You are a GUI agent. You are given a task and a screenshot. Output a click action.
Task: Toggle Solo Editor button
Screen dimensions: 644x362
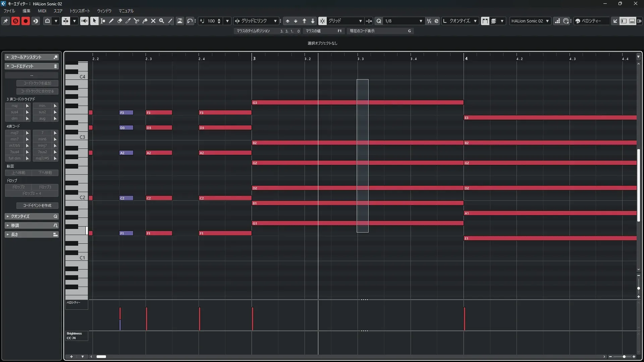click(15, 21)
